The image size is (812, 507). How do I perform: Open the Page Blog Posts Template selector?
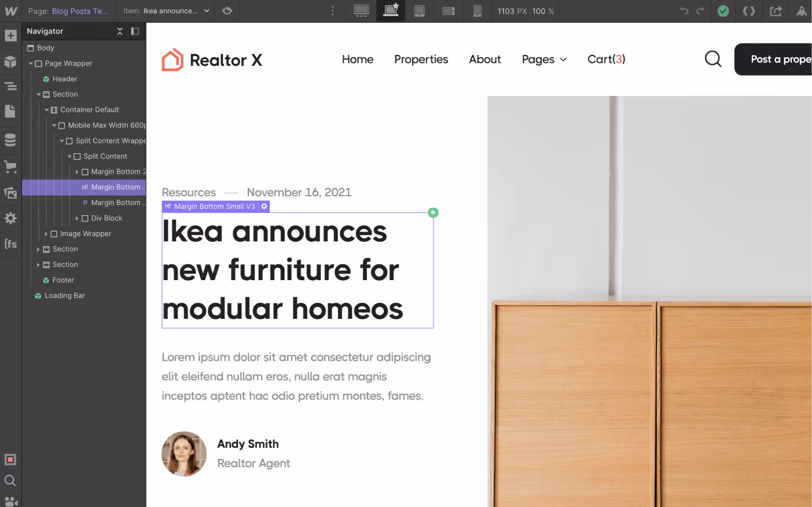click(68, 11)
